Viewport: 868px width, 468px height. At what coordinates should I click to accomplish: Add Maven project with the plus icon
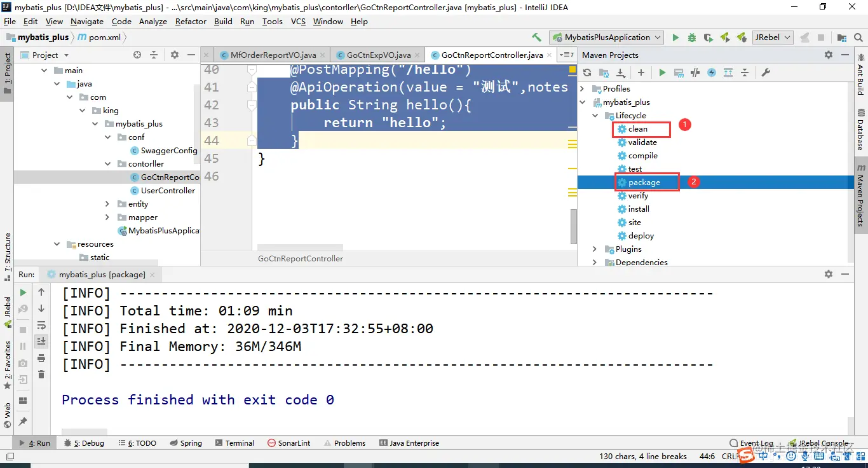pos(641,72)
